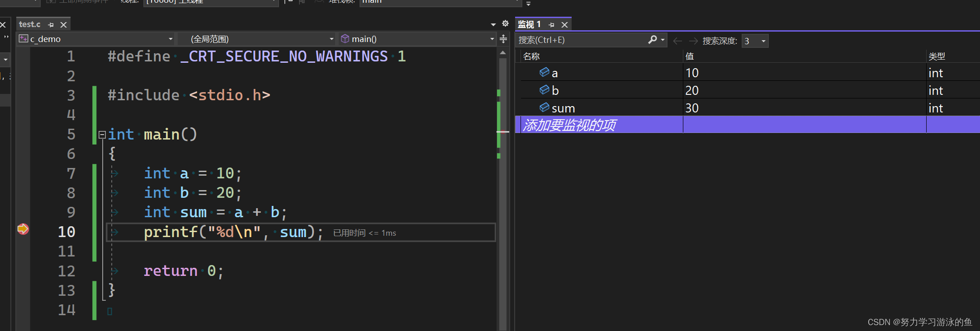
Task: Click the value 10 in watch
Action: tap(692, 73)
